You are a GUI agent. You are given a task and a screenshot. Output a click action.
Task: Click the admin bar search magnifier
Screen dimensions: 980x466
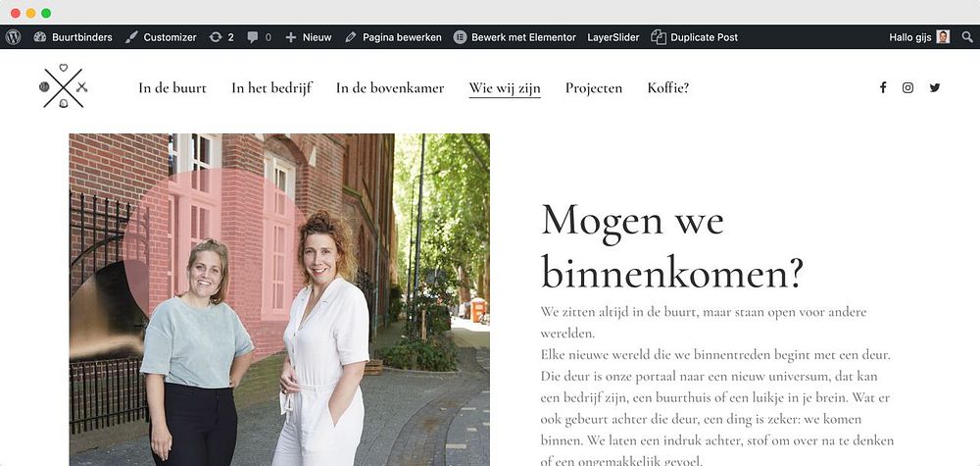point(967,37)
